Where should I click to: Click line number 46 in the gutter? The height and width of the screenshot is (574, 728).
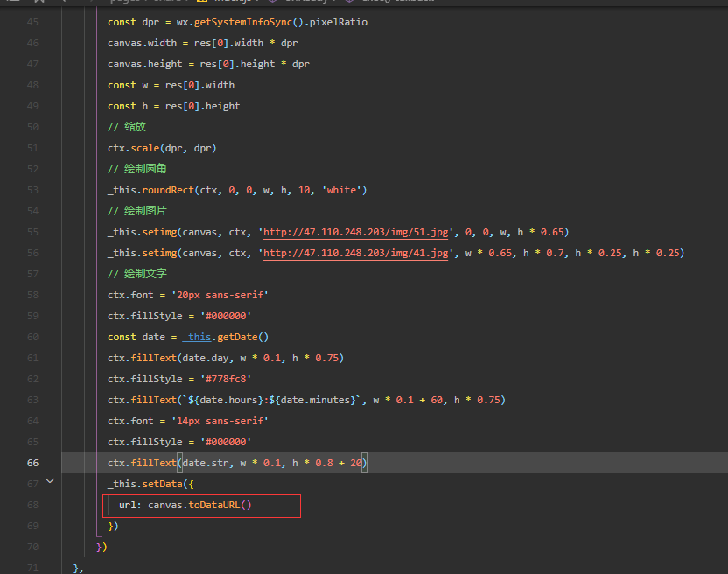coord(32,43)
